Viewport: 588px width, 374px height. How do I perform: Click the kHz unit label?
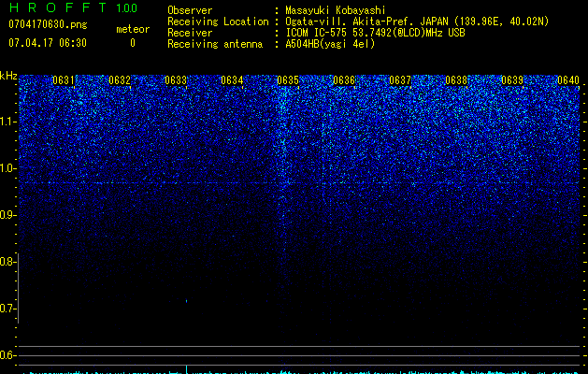8,76
